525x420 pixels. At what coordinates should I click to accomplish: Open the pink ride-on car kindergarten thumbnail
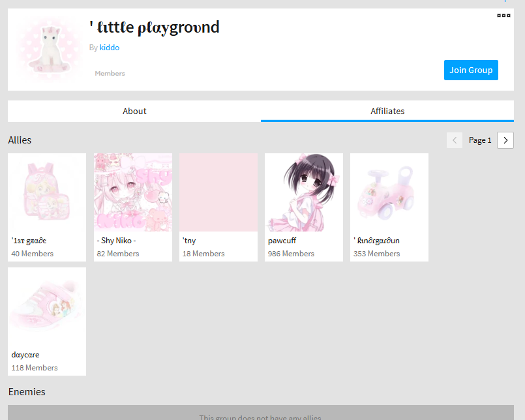(389, 192)
